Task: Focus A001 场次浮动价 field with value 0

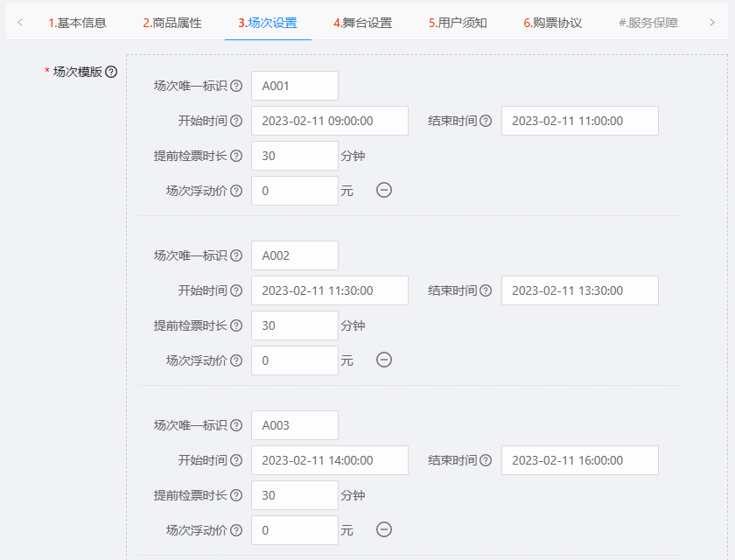Action: tap(295, 191)
